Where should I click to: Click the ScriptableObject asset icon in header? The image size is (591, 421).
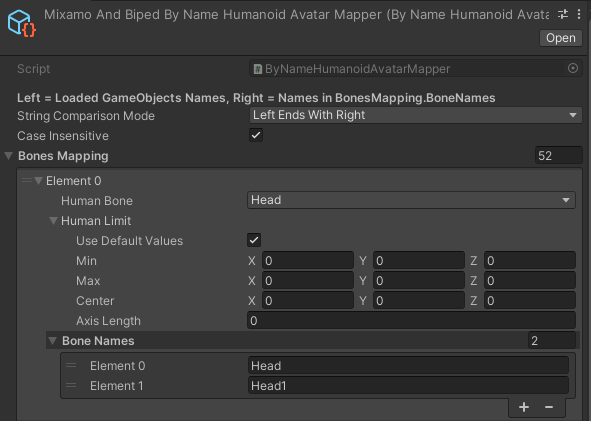click(21, 23)
